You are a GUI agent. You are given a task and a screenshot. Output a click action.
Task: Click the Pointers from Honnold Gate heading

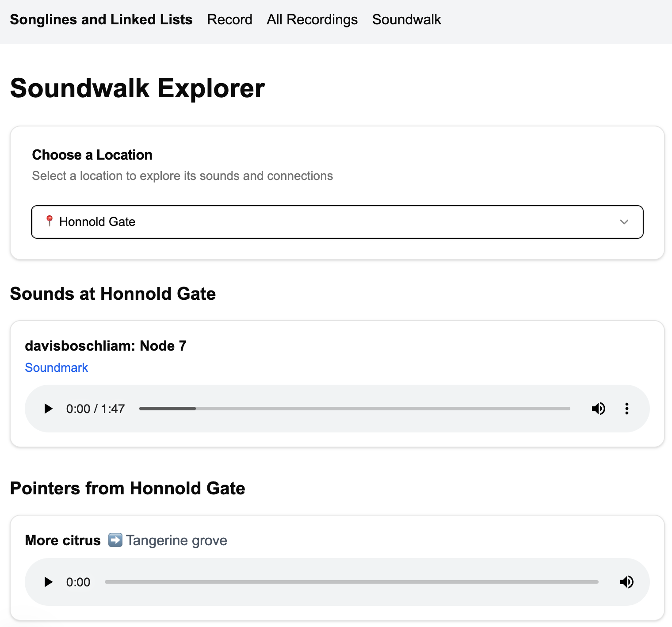[128, 488]
